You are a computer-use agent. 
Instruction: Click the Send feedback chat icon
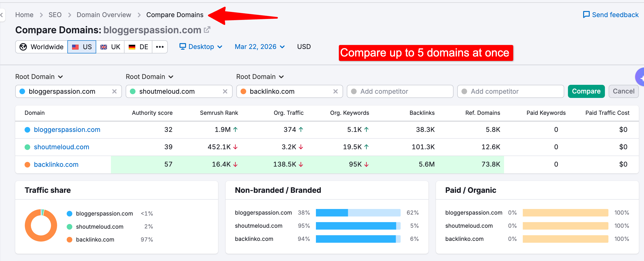(586, 15)
